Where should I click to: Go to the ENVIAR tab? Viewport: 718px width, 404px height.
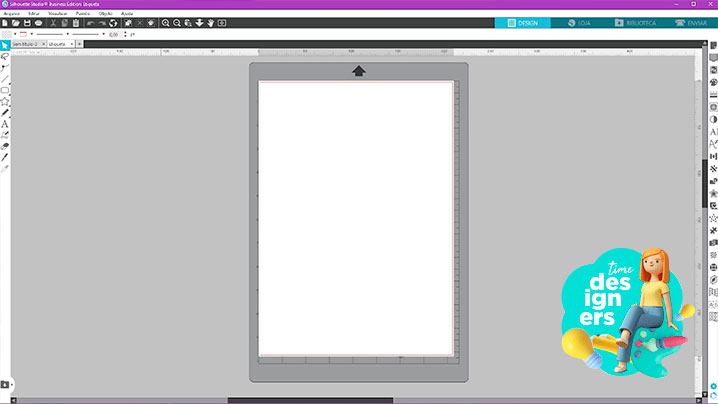691,23
